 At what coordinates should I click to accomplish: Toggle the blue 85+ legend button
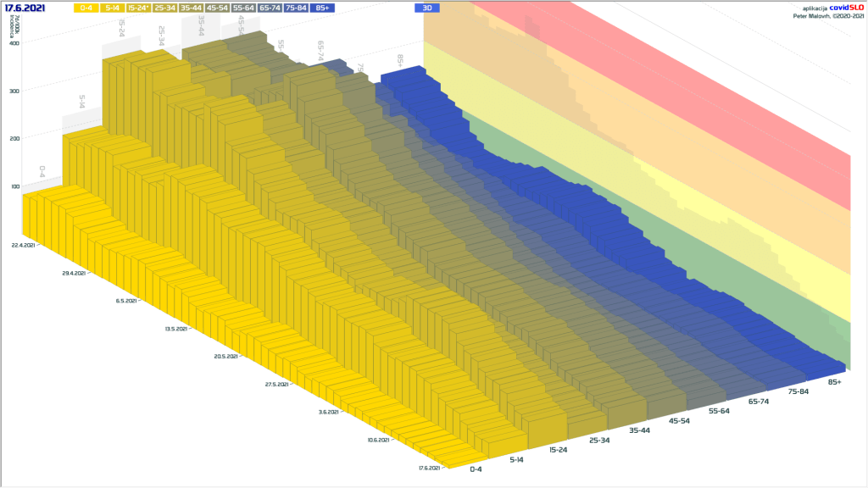click(x=322, y=8)
